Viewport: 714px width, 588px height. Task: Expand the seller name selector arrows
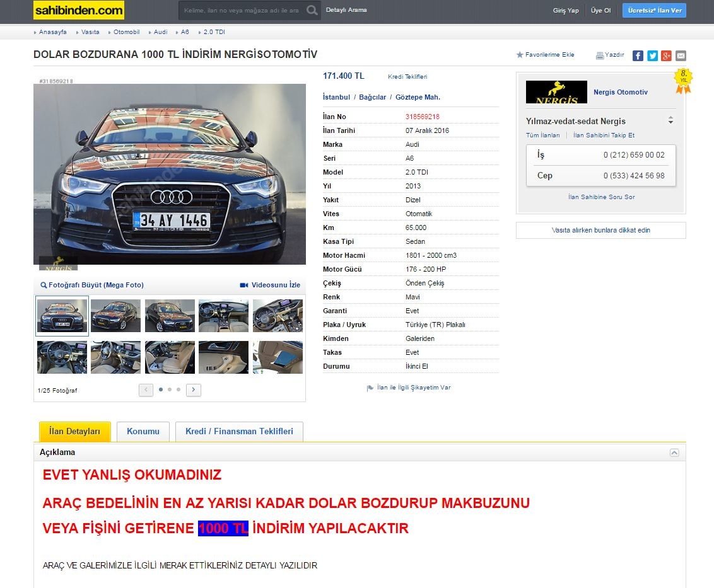pos(670,120)
